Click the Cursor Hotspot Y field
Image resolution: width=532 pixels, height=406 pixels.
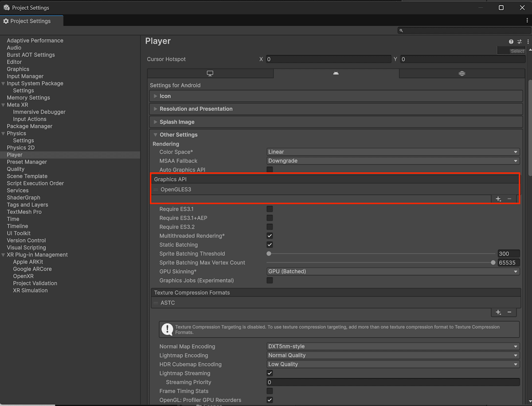coord(463,59)
